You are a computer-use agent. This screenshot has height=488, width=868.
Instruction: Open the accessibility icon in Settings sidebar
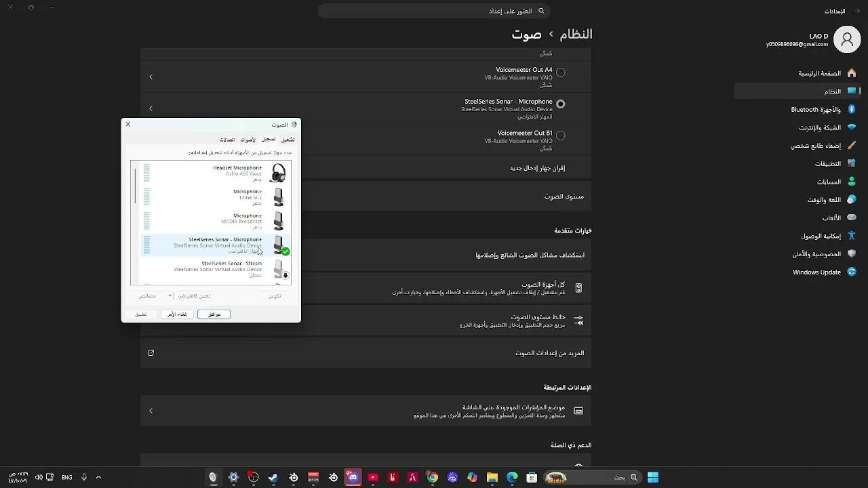tap(852, 236)
